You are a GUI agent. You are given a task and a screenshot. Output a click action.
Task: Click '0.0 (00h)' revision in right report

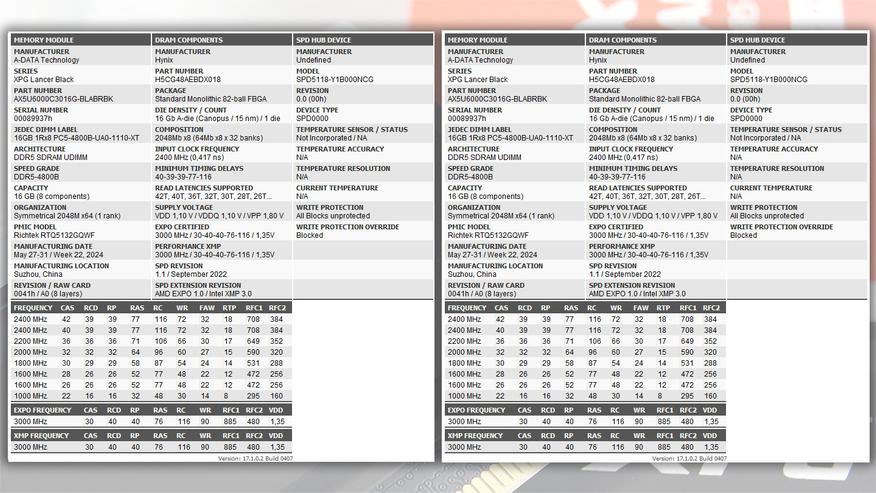coord(745,99)
